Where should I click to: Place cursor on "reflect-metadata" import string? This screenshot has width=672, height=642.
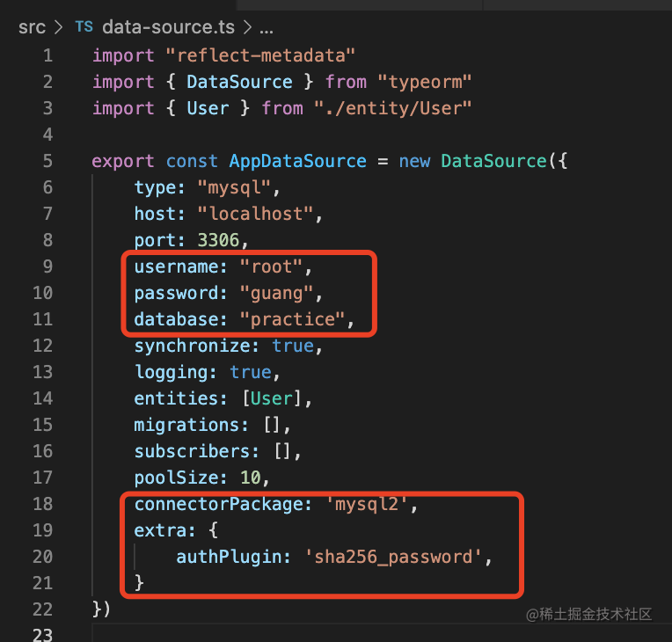tap(259, 55)
